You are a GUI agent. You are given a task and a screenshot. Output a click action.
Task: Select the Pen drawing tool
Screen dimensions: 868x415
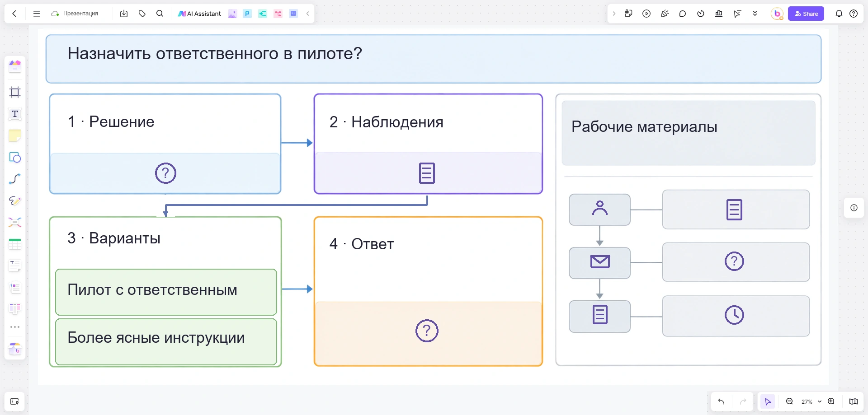point(15,201)
